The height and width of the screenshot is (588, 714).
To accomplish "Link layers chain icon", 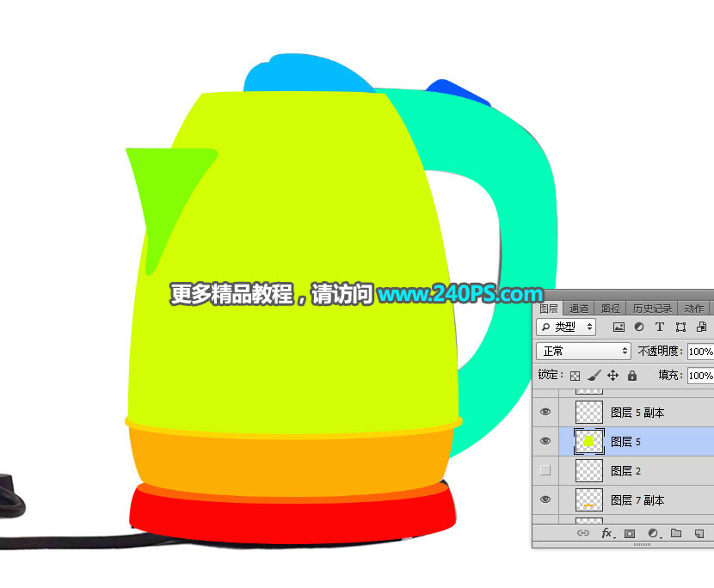I will click(583, 533).
